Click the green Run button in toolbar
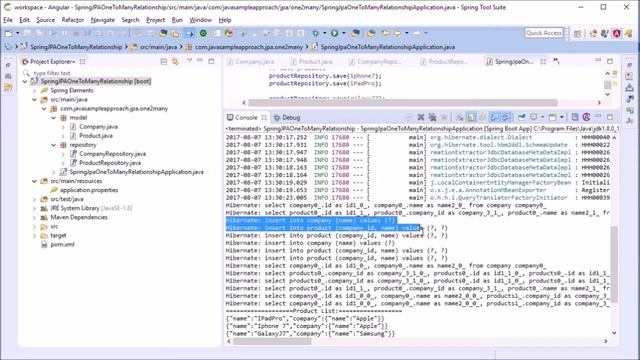 [x=334, y=33]
